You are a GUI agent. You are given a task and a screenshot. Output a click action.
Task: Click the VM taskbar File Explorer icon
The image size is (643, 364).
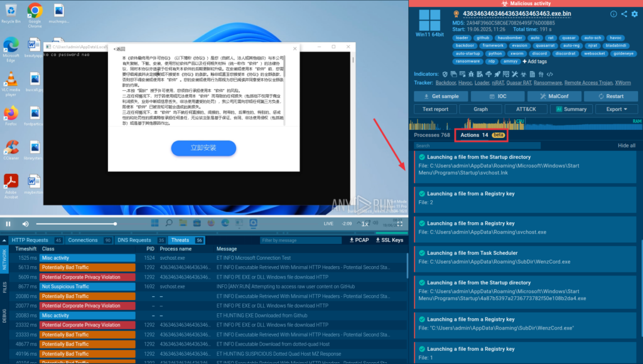183,223
